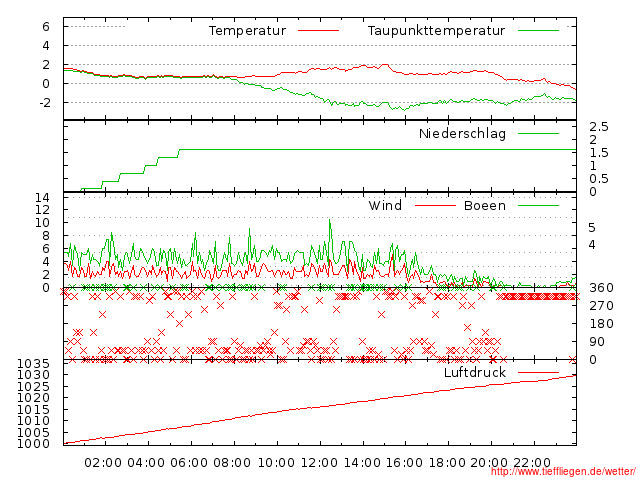Click the tallest green gust peak after 12:00

(x=330, y=221)
